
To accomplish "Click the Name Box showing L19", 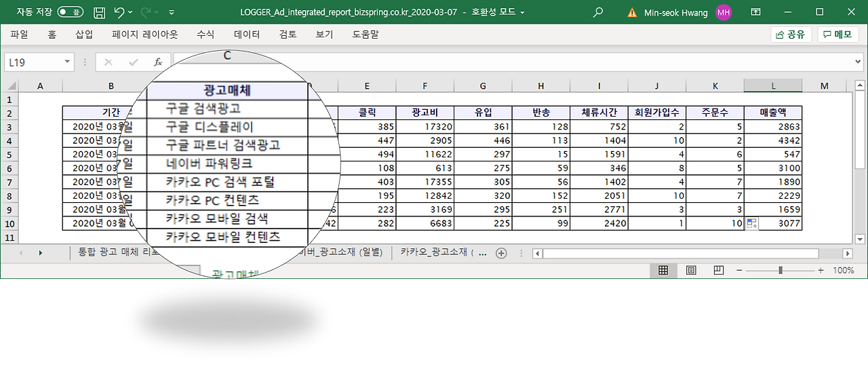I will point(34,62).
